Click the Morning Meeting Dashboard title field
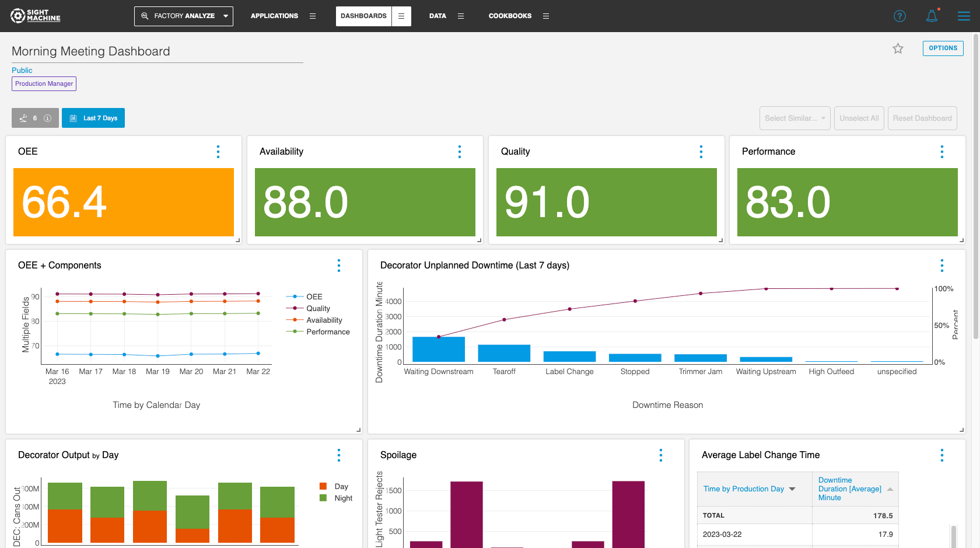The width and height of the screenshot is (980, 548). tap(157, 51)
